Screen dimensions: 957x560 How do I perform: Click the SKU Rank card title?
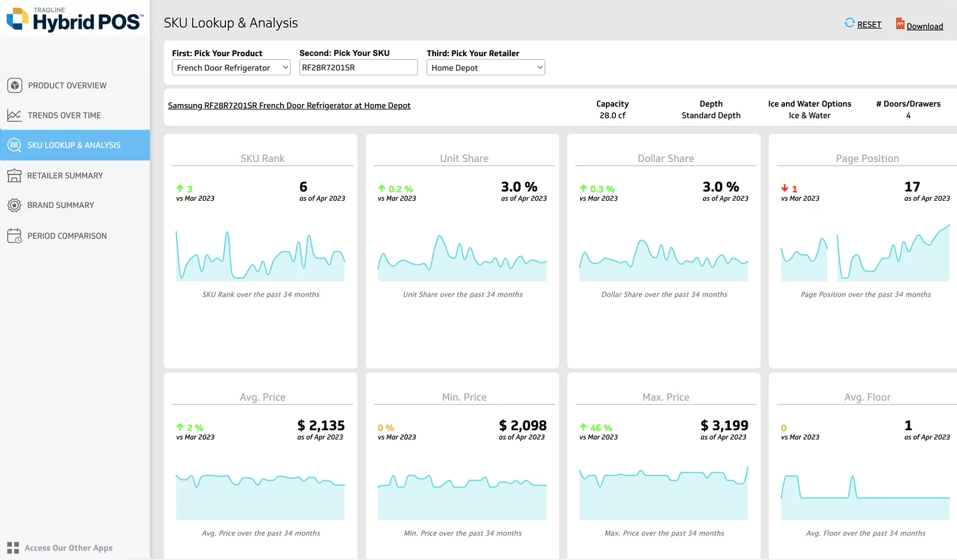(263, 158)
